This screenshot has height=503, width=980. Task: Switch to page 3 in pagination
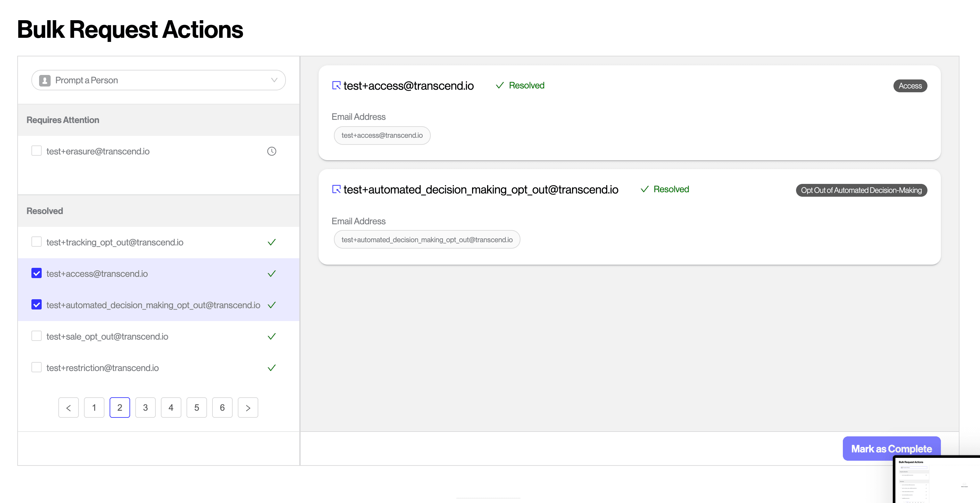click(145, 408)
